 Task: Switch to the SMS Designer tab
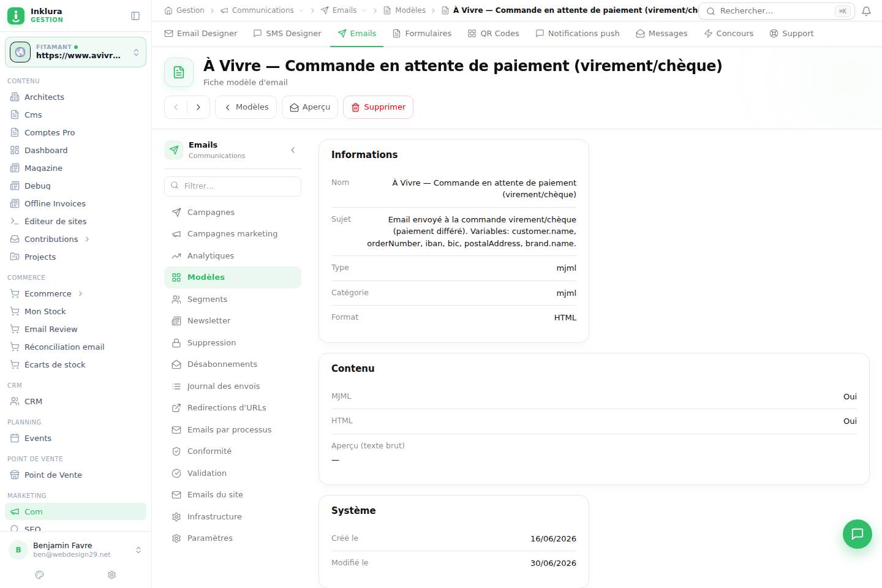tap(287, 34)
